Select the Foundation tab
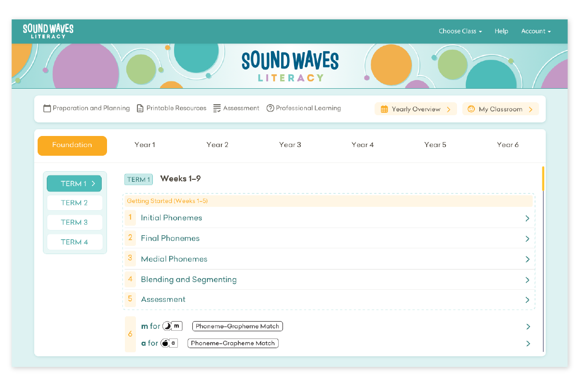 pyautogui.click(x=72, y=146)
